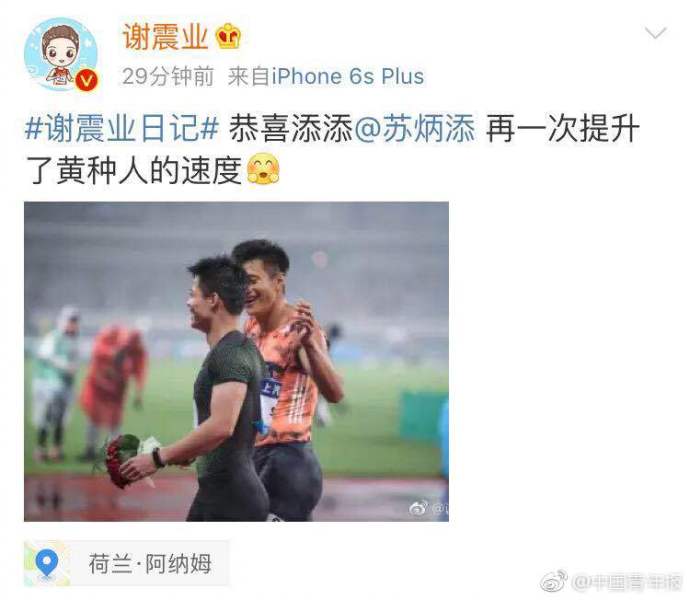Click the 来自 source label
The image size is (690, 600).
pyautogui.click(x=249, y=77)
